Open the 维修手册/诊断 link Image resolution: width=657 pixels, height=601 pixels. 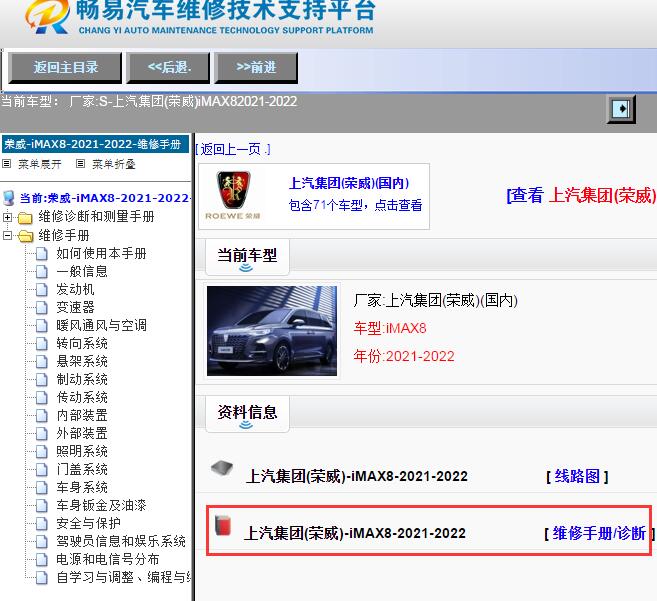click(x=599, y=534)
